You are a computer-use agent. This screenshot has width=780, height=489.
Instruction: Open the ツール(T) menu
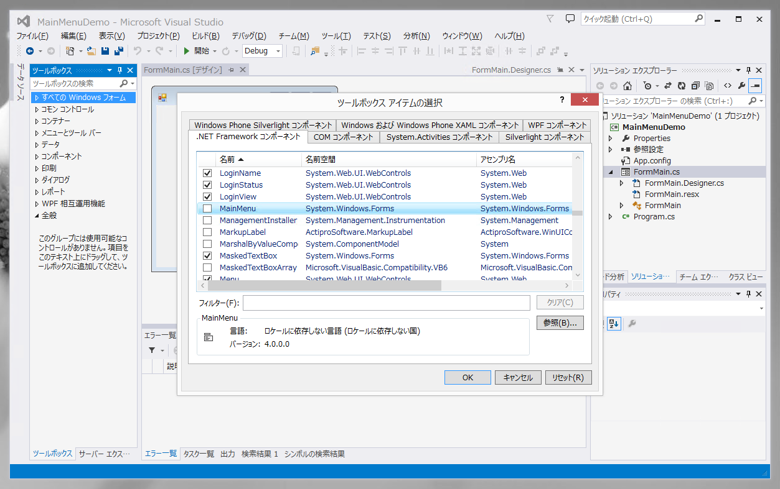pos(336,36)
